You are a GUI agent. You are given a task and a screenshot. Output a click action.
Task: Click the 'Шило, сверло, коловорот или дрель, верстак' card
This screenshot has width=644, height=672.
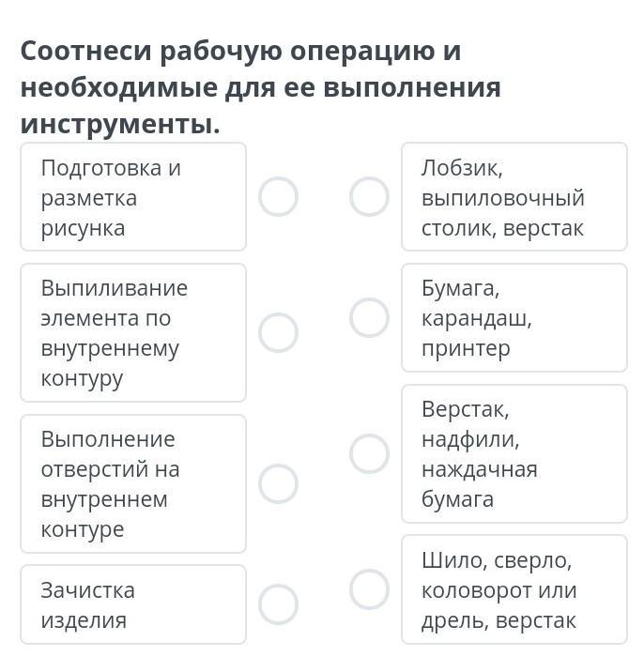pos(514,589)
